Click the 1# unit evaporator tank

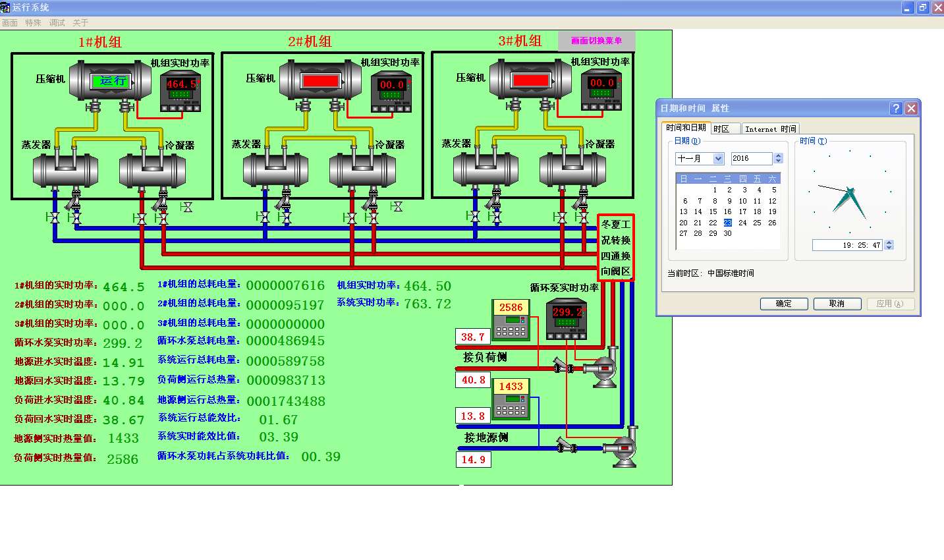tap(65, 170)
